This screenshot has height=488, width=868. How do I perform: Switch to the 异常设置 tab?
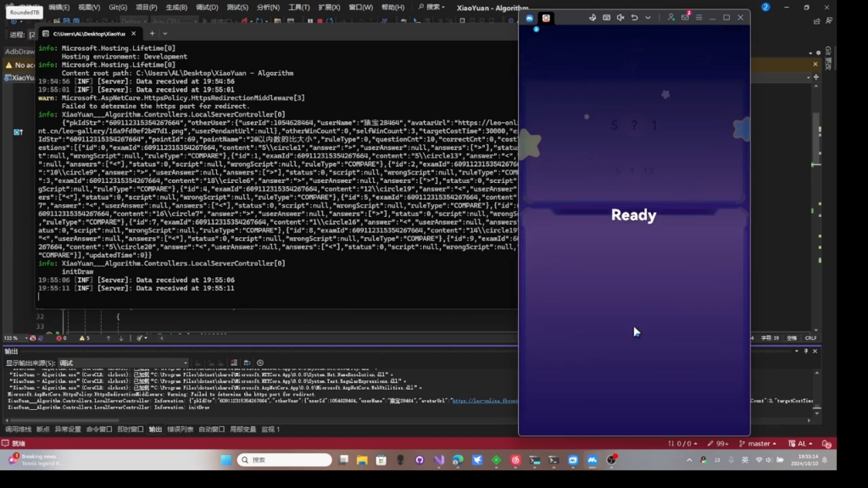click(68, 430)
